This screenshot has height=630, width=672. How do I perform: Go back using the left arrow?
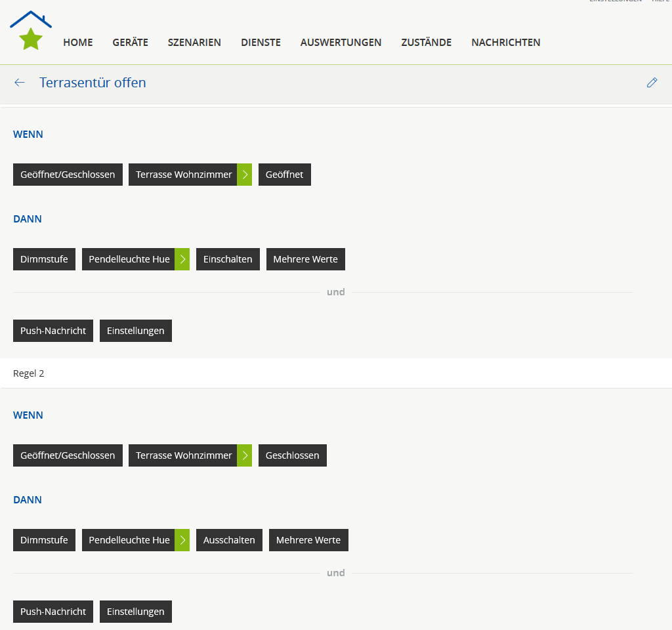20,83
